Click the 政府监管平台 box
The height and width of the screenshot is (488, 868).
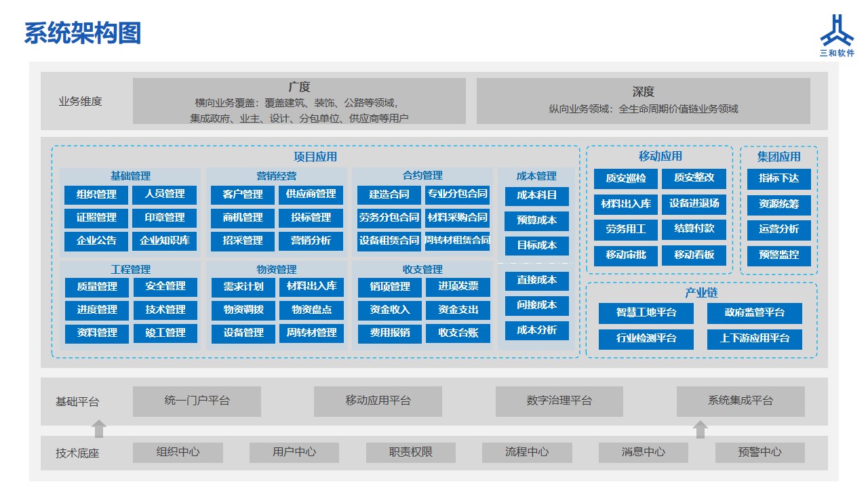pos(755,313)
